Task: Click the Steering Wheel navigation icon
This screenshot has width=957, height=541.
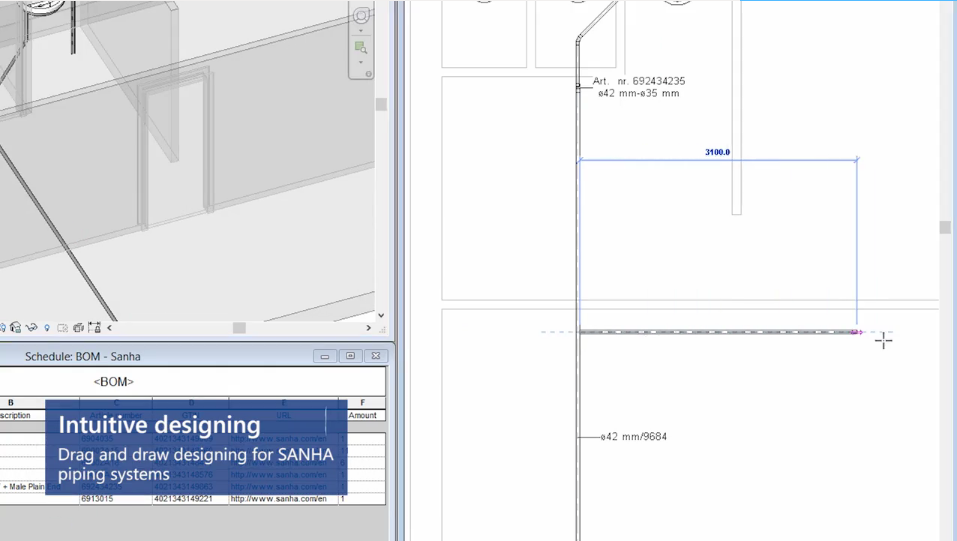Action: tap(361, 15)
